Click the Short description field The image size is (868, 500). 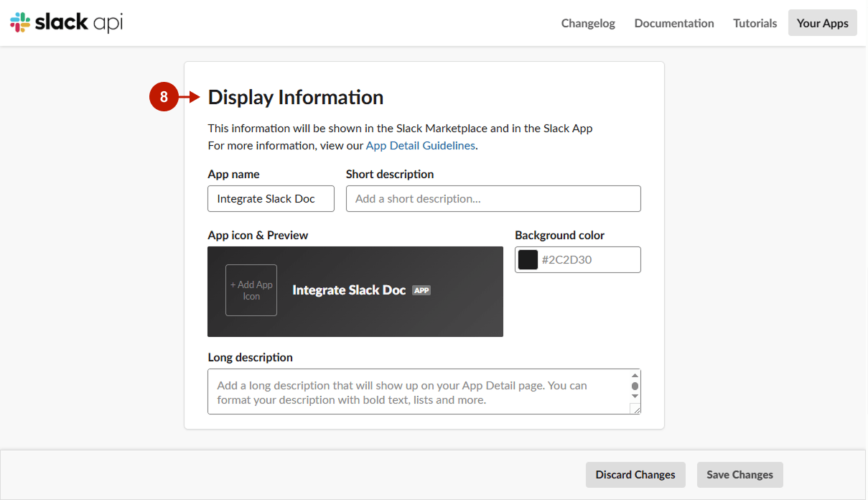point(493,198)
